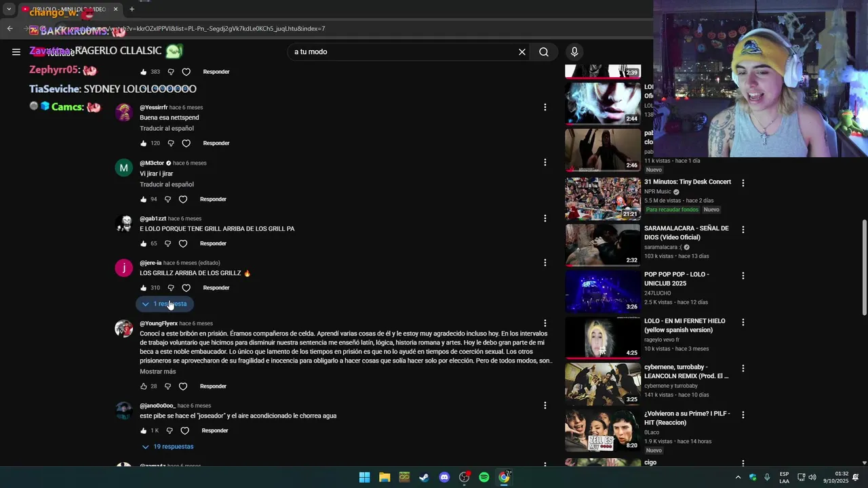Heart the comment by @jere-ia
This screenshot has height=488, width=868.
pos(186,287)
